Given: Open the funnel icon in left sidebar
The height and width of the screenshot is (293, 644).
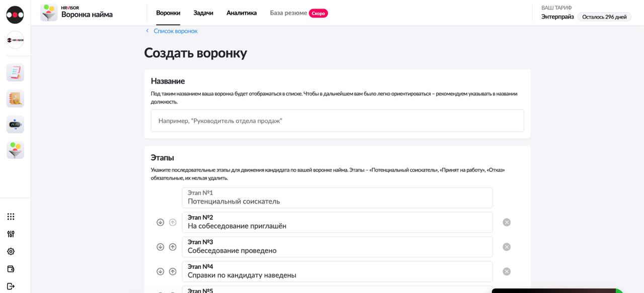Looking at the screenshot, I should coord(15,150).
